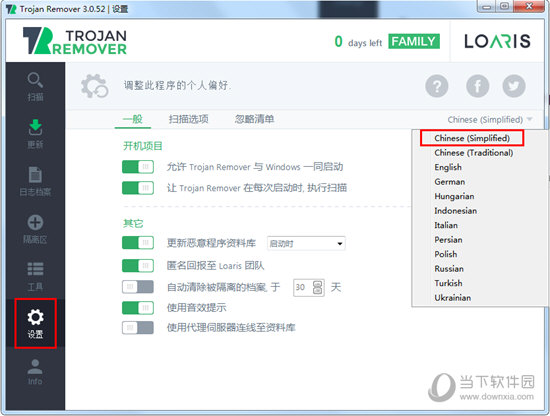
Task: Open the Facebook circle icon
Action: click(x=477, y=86)
